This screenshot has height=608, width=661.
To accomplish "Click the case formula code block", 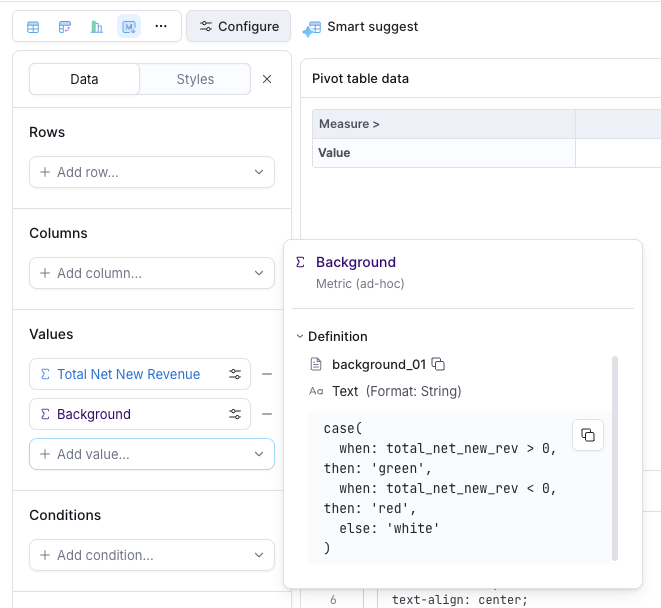I will click(459, 487).
